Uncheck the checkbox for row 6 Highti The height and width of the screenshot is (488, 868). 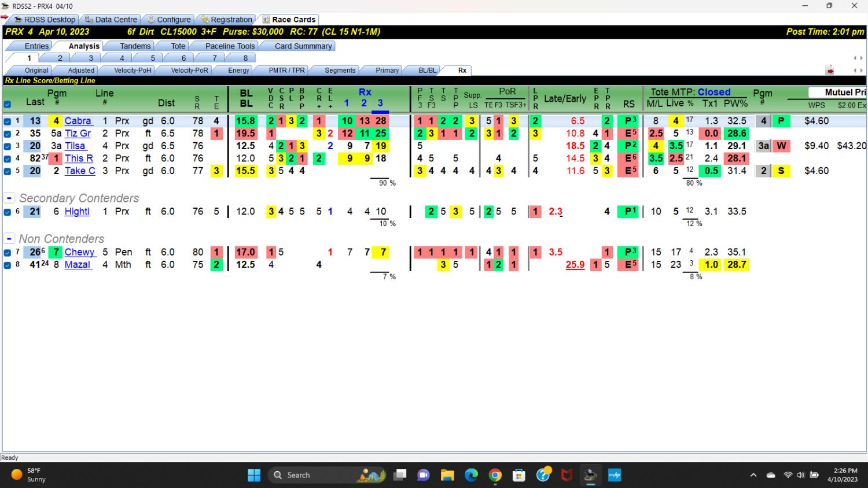click(8, 212)
